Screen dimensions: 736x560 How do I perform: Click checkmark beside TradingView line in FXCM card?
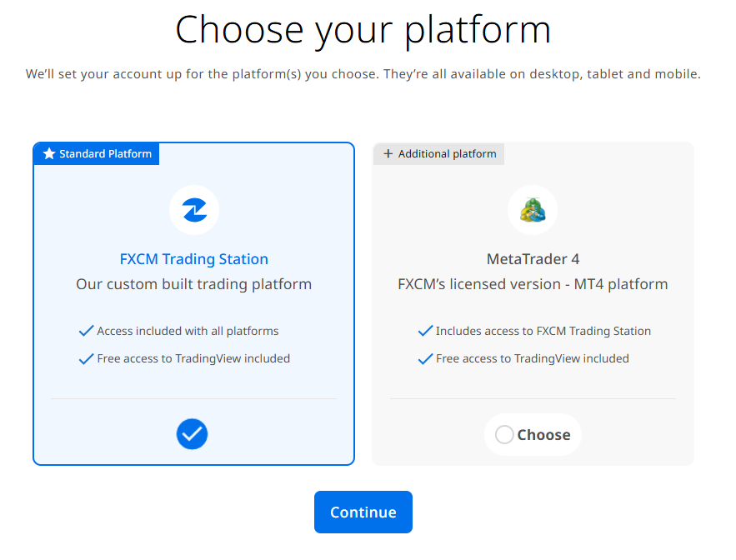point(86,359)
